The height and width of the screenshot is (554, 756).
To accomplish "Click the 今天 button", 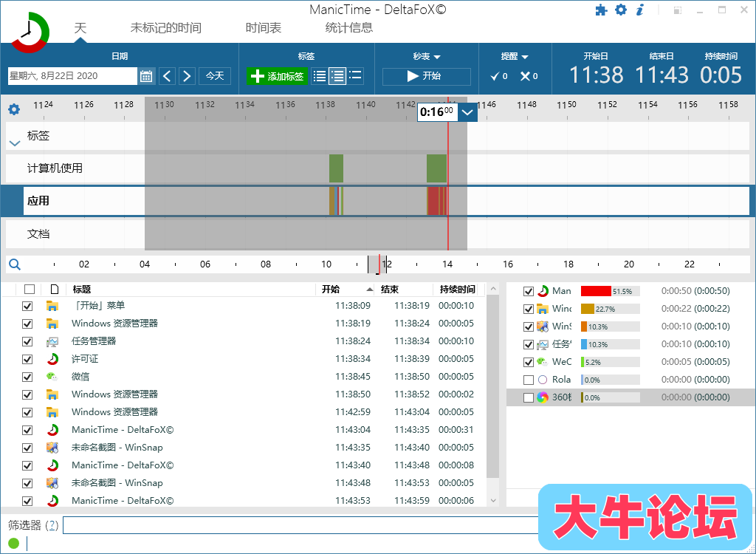I will 215,76.
